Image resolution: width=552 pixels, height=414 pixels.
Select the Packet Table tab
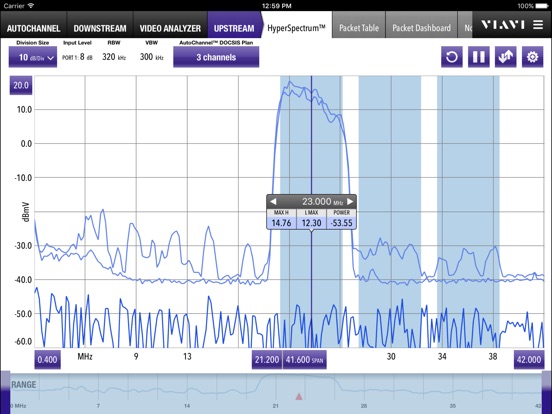point(359,28)
